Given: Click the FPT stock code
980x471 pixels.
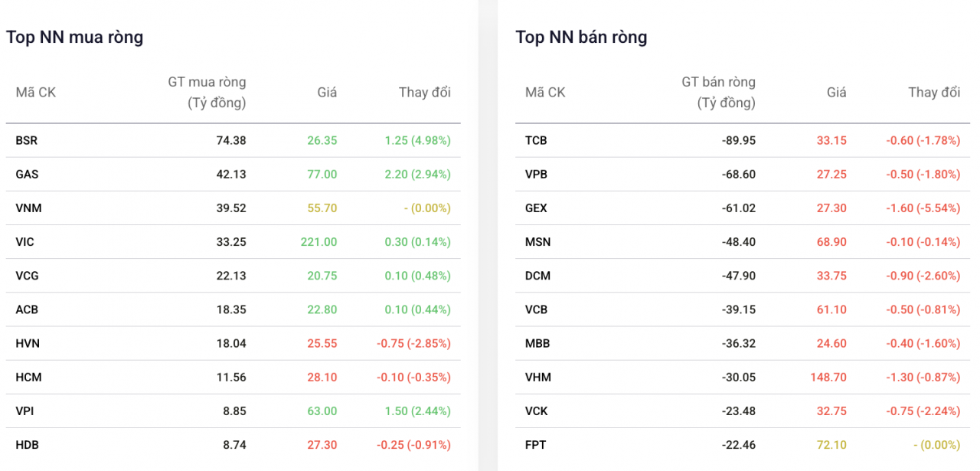Looking at the screenshot, I should (x=536, y=444).
